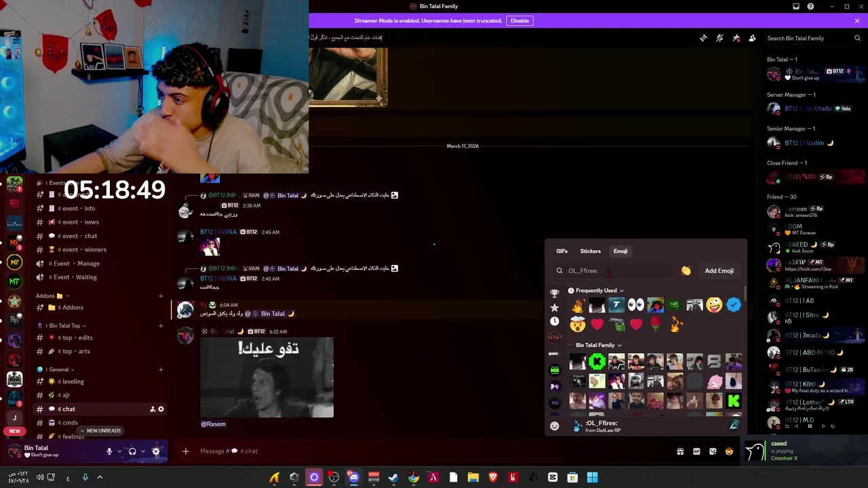Image resolution: width=868 pixels, height=488 pixels.
Task: Pick the fire emoji in Frequently Used
Action: tap(577, 306)
